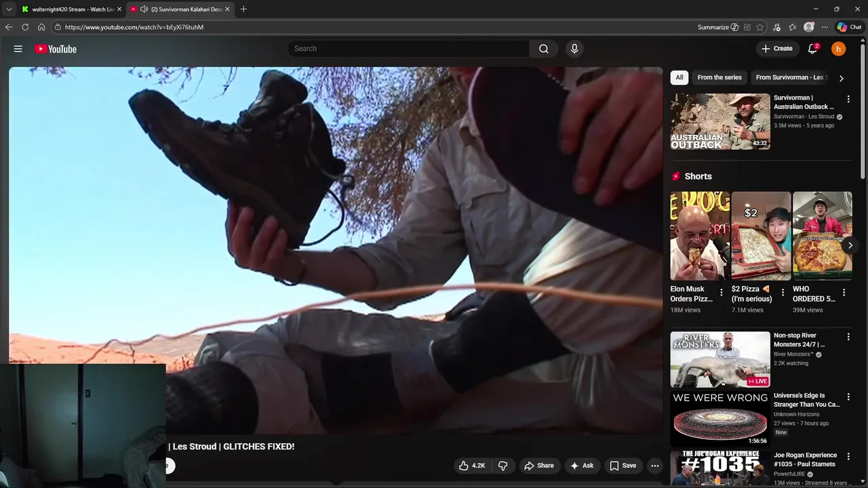The width and height of the screenshot is (868, 488).
Task: Like the video with thumbs up
Action: click(x=472, y=466)
